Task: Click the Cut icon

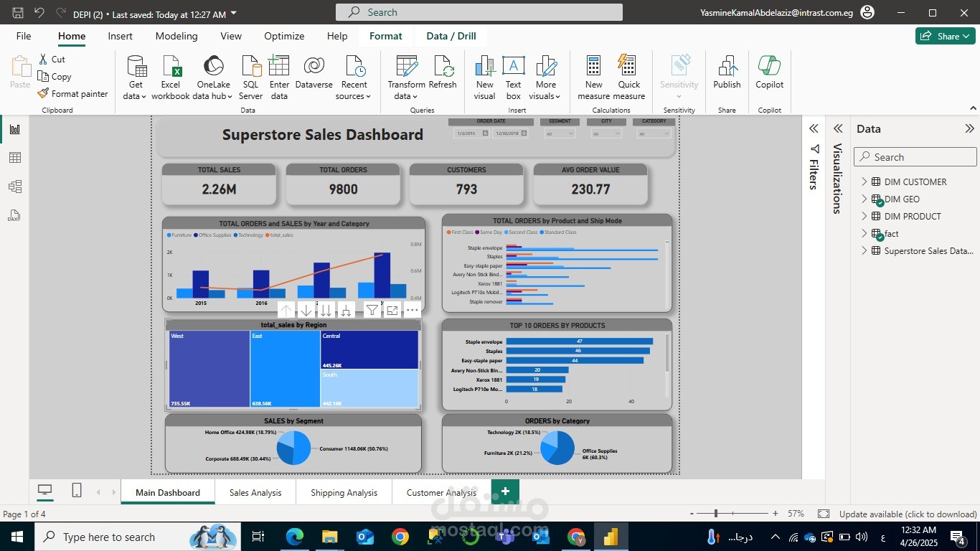Action: [43, 60]
